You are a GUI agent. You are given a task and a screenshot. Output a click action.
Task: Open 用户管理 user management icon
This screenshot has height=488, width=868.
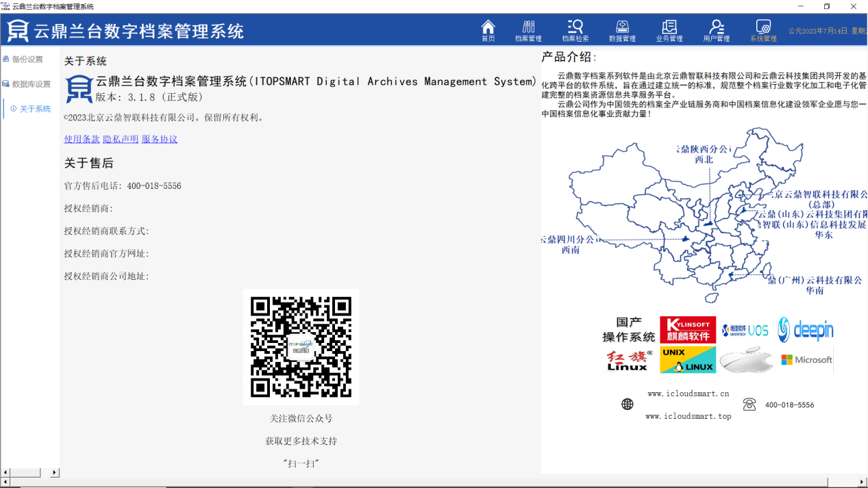[x=717, y=30]
